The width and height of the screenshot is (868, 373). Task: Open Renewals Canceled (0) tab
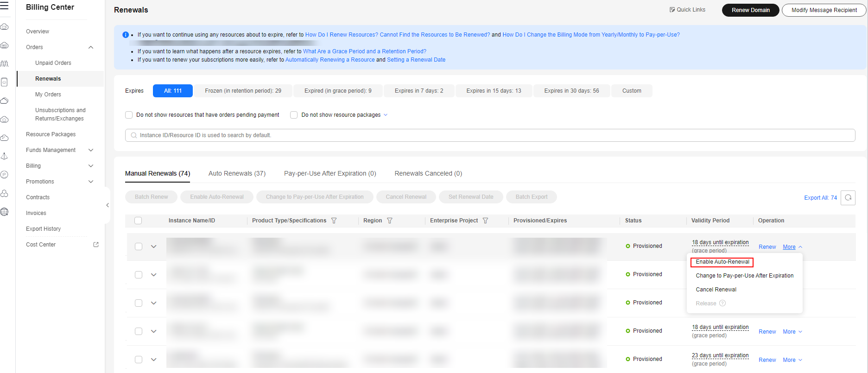click(428, 173)
